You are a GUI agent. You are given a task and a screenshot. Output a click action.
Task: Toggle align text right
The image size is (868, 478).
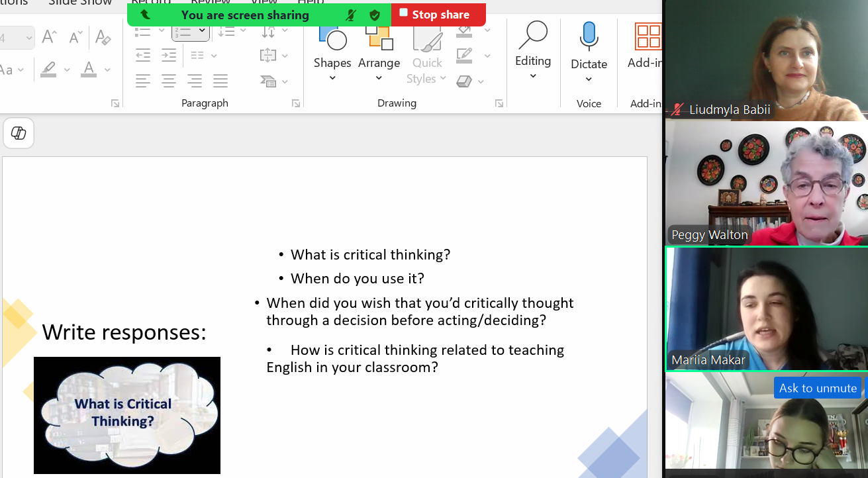pyautogui.click(x=194, y=81)
